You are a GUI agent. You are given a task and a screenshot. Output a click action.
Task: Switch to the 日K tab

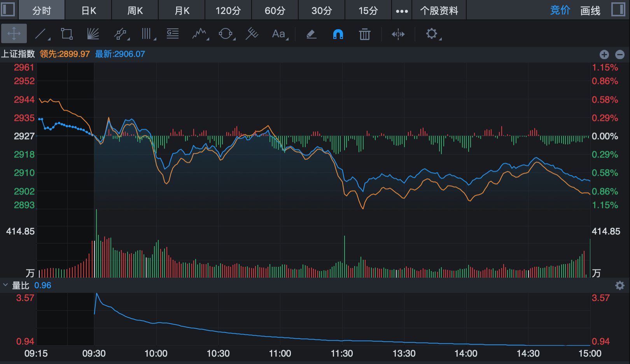[89, 10]
